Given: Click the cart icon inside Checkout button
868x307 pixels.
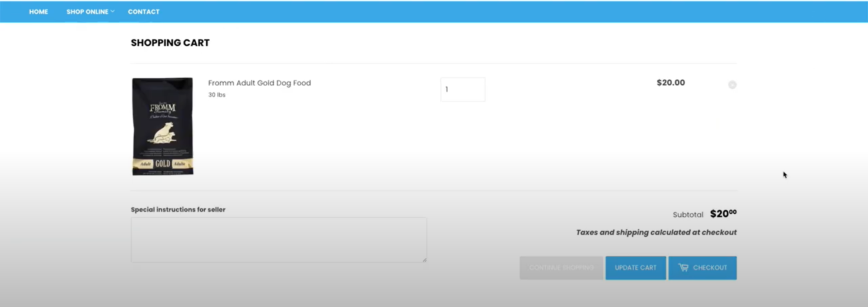Looking at the screenshot, I should 683,268.
